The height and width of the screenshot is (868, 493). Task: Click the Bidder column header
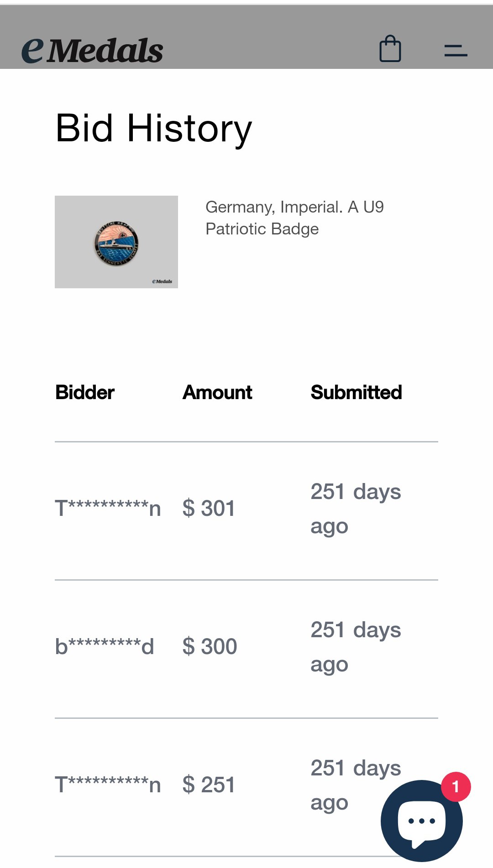[85, 392]
